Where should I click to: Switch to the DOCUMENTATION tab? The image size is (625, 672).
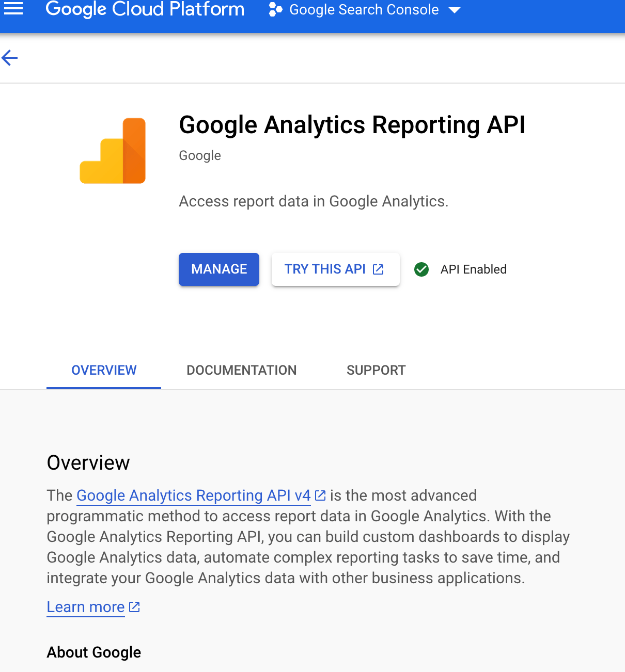242,370
